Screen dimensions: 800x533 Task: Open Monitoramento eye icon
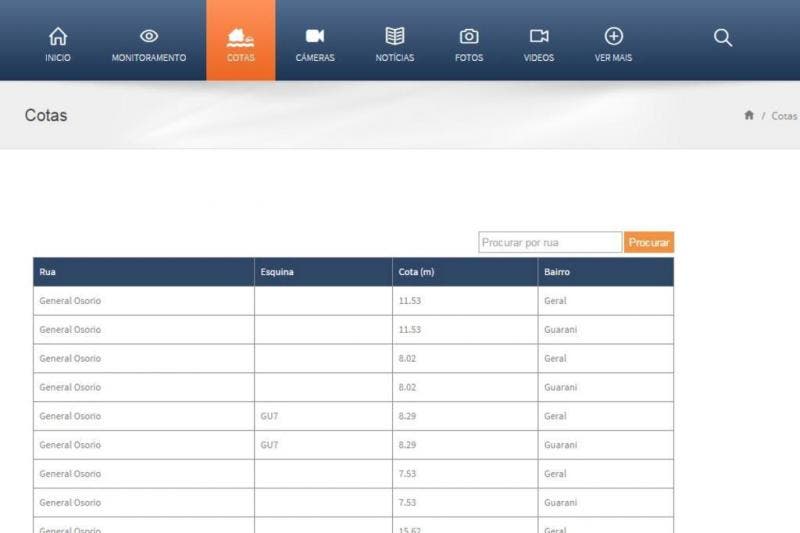coord(149,37)
